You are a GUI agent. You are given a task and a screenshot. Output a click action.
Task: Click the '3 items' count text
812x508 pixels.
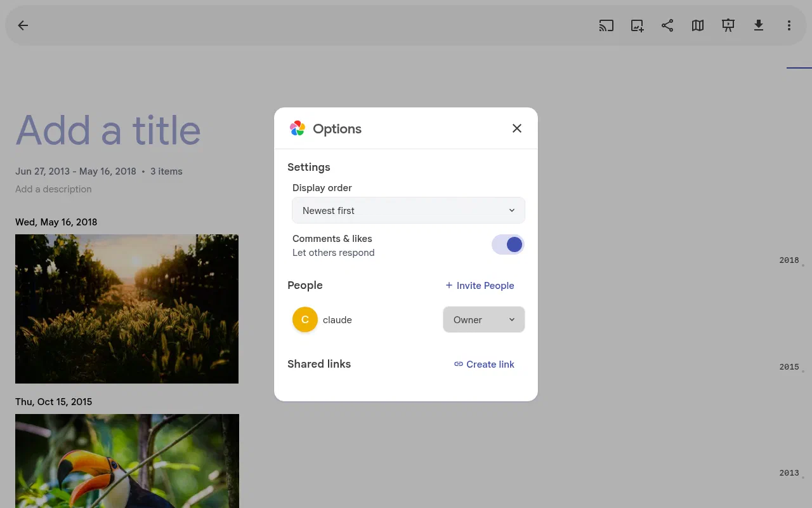(166, 171)
